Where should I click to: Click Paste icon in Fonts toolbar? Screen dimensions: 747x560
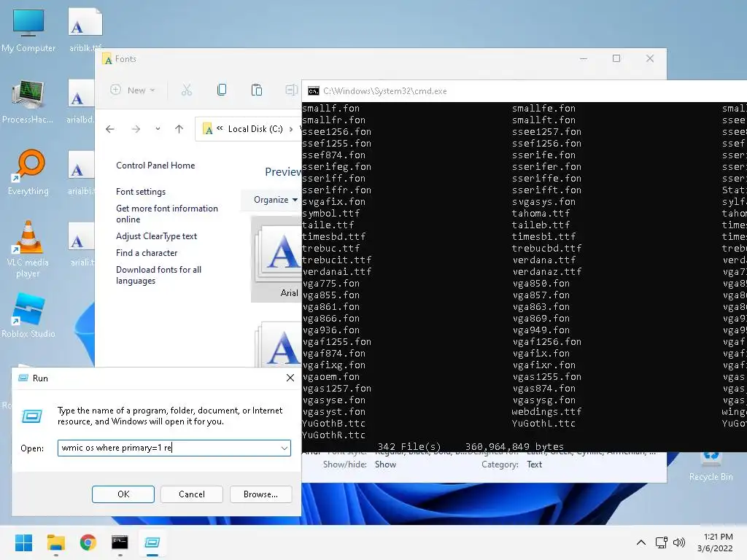(256, 90)
